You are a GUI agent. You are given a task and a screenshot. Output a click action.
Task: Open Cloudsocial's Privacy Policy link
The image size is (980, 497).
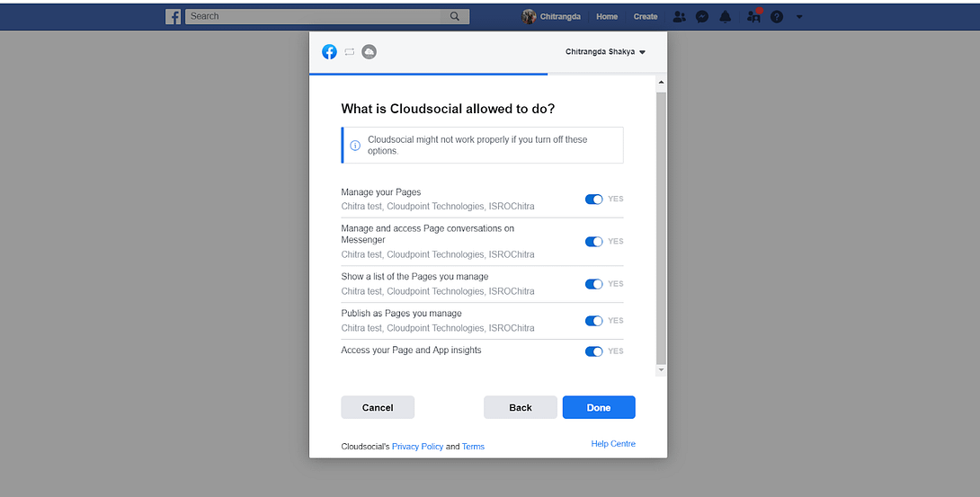tap(417, 447)
